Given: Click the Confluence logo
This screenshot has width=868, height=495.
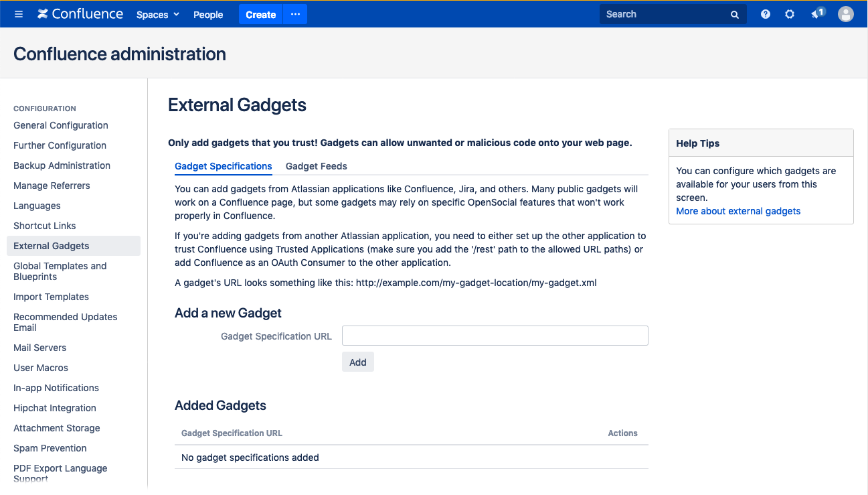Looking at the screenshot, I should (x=80, y=13).
